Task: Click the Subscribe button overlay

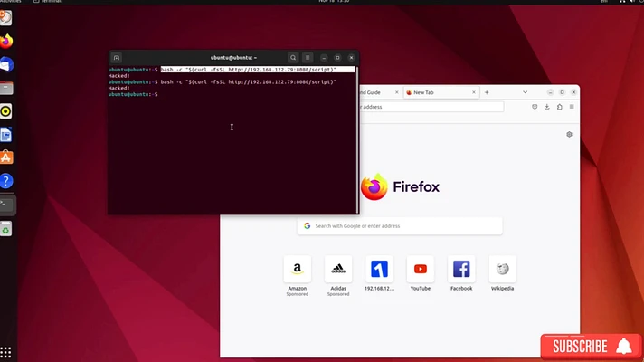Action: click(591, 347)
